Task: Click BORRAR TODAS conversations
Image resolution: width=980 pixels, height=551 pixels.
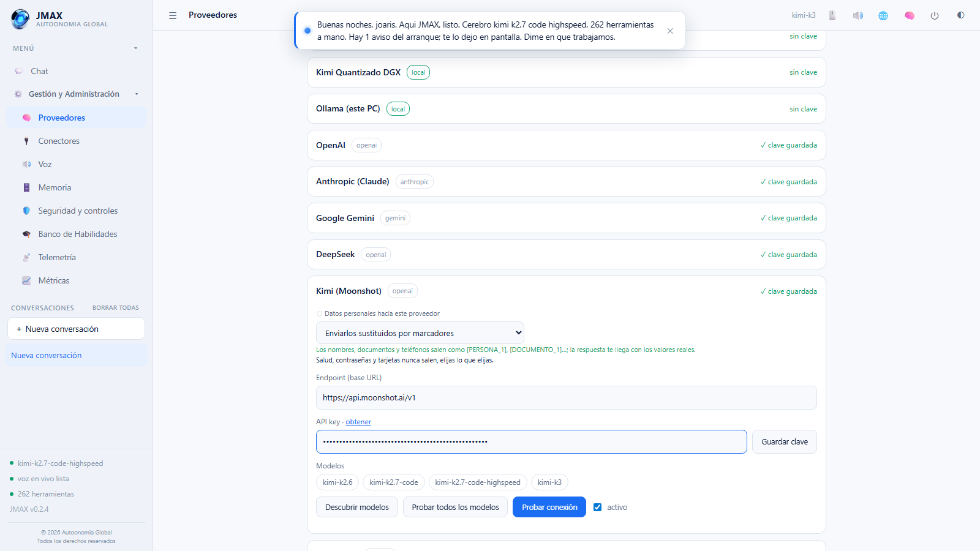Action: coord(116,308)
